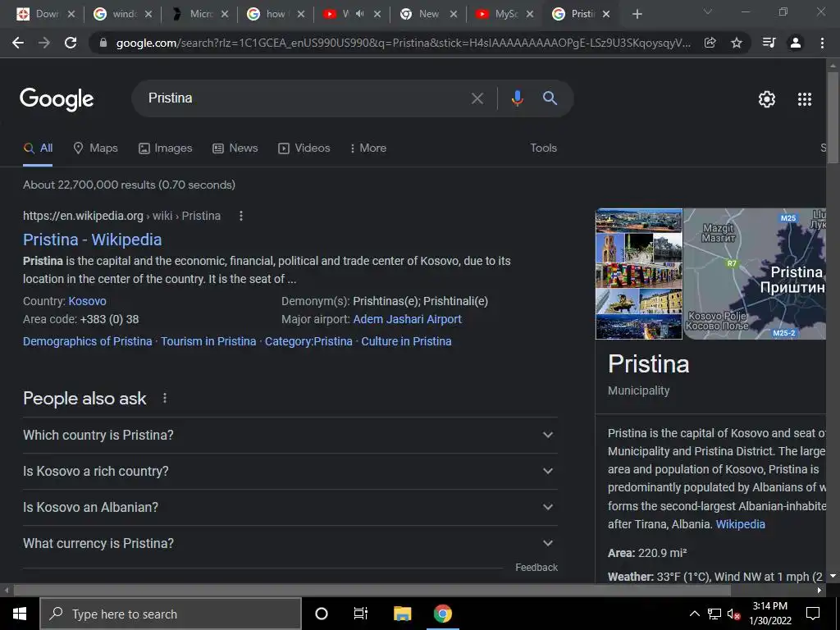Open the More search filters menu
840x630 pixels.
tap(367, 148)
